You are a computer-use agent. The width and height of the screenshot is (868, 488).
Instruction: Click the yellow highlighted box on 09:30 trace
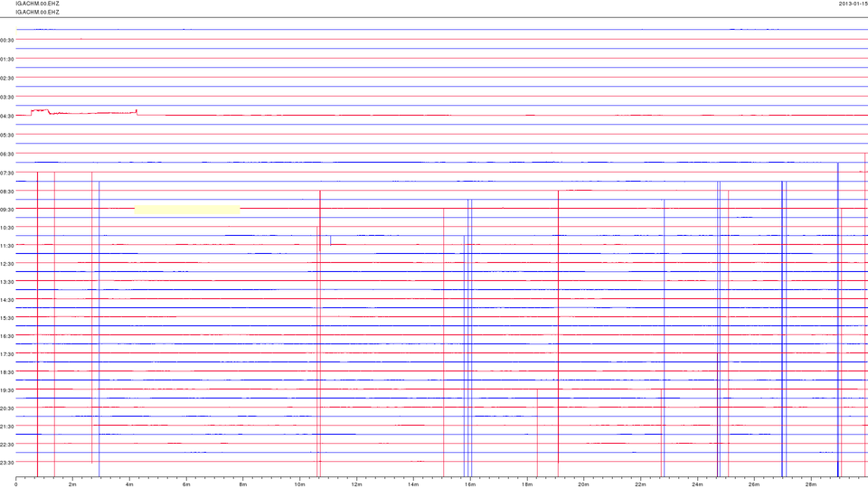point(187,210)
